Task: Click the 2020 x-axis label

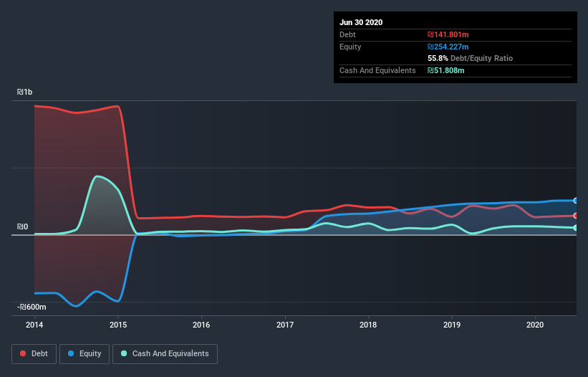Action: [535, 325]
